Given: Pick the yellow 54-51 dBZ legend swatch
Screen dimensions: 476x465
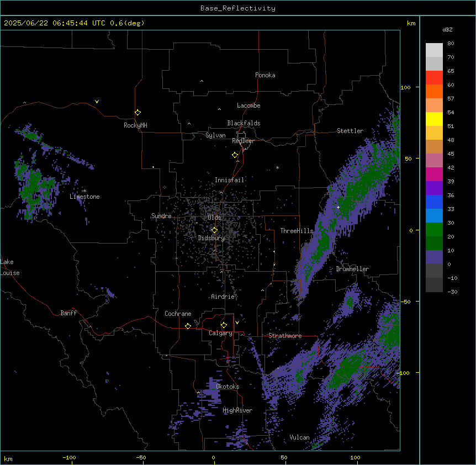Looking at the screenshot, I should [x=434, y=119].
